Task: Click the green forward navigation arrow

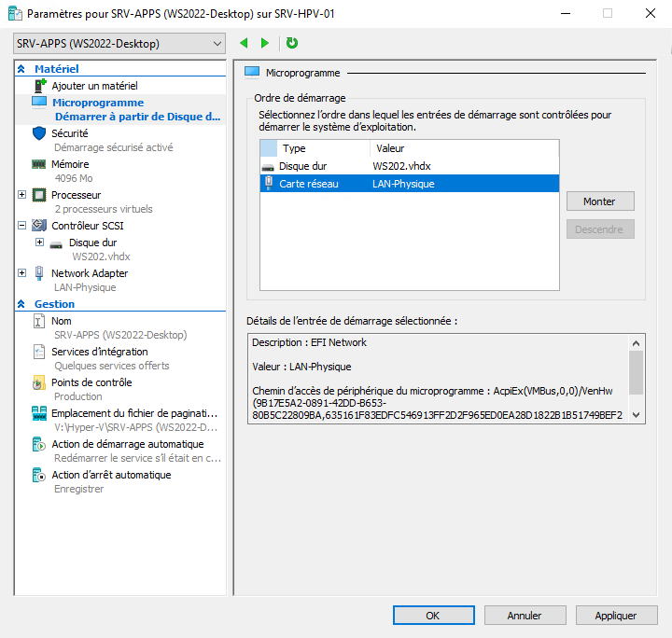Action: 265,43
